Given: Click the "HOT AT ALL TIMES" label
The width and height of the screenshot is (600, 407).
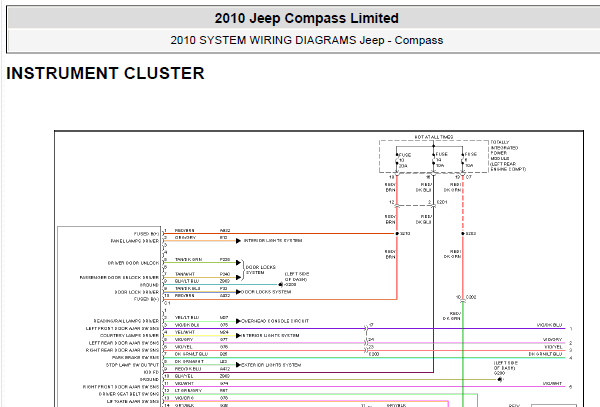Looking at the screenshot, I should [434, 137].
